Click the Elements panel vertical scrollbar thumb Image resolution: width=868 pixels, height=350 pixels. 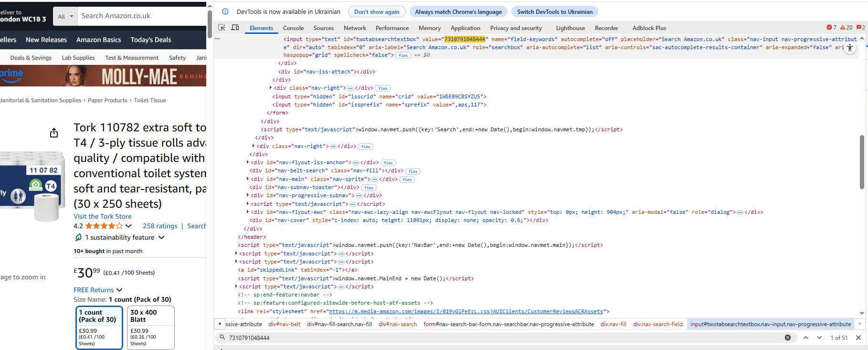[x=862, y=162]
